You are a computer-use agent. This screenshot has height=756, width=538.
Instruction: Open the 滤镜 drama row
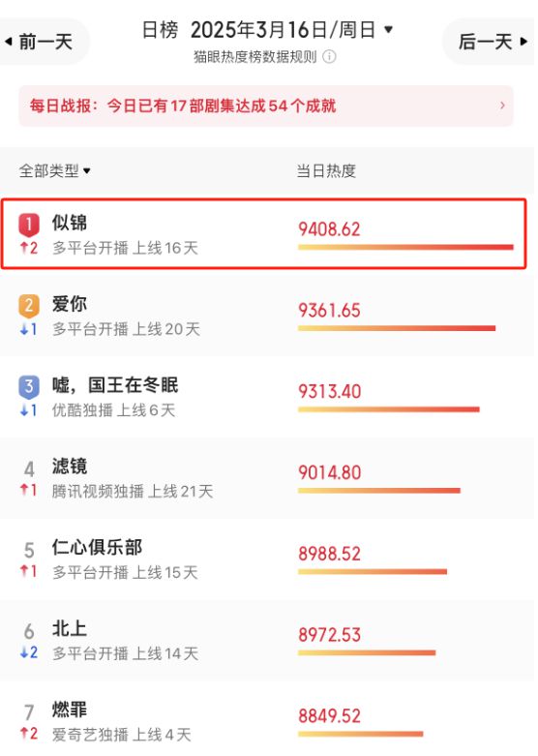(267, 478)
